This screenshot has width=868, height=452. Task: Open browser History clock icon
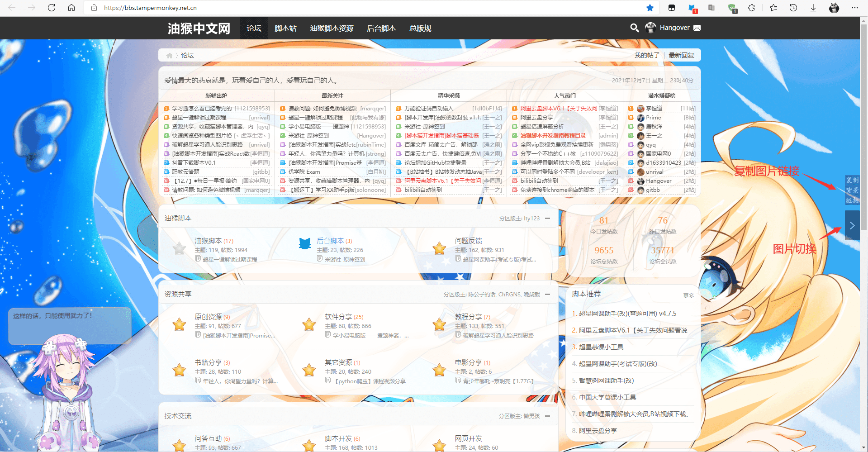793,8
